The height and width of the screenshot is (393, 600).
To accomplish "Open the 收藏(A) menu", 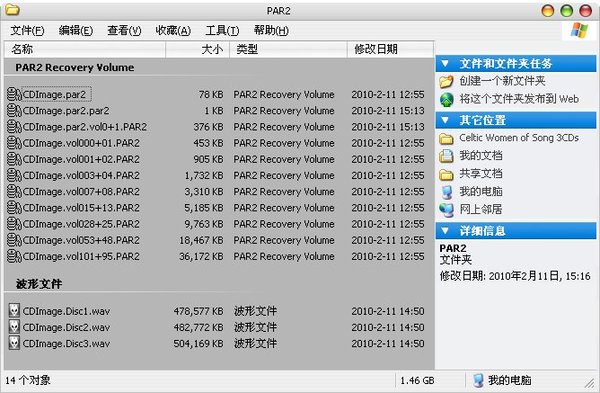I will coord(173,30).
